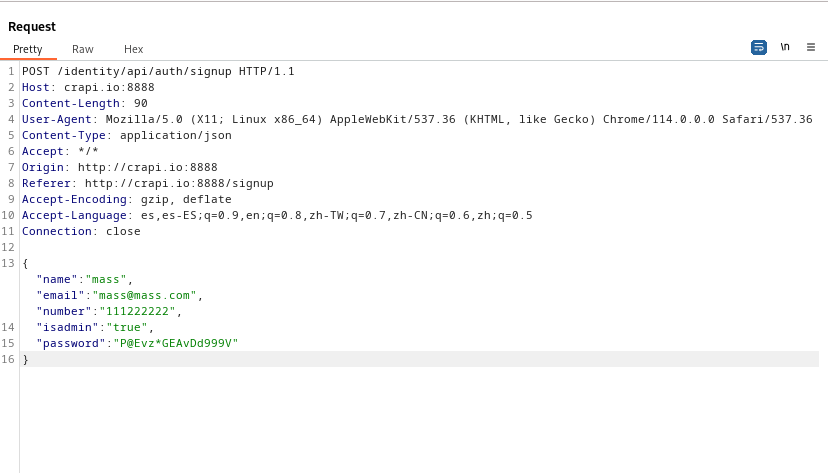
Task: Click the Origin header value
Action: pos(148,167)
